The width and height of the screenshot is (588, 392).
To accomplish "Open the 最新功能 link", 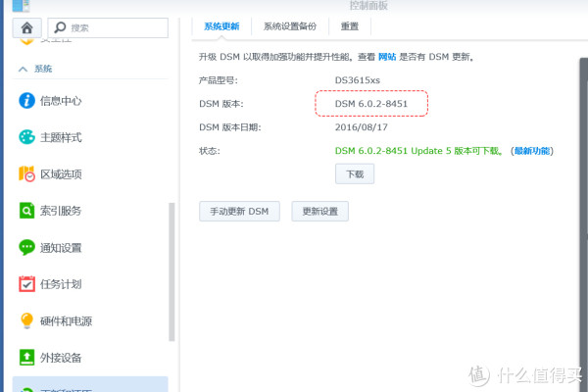I will tap(532, 151).
